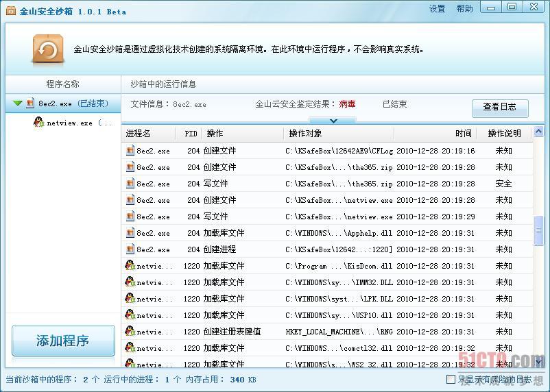Select 8ec2.exe (已结束) program entry

point(63,103)
